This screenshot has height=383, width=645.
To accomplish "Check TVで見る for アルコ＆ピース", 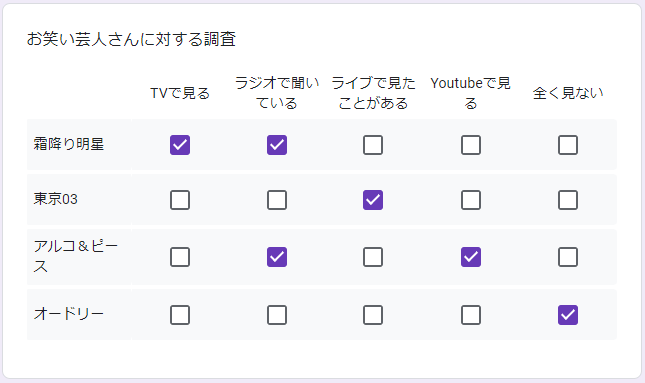I will [180, 257].
